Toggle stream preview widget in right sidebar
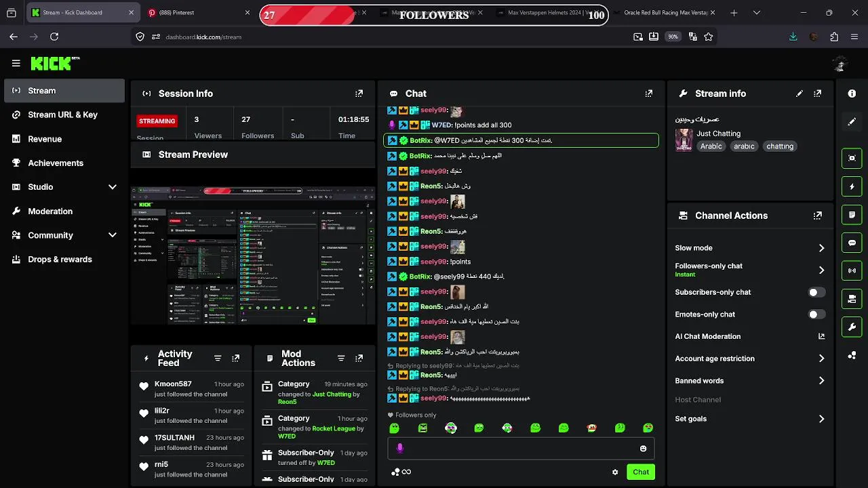868x488 pixels. tap(852, 158)
